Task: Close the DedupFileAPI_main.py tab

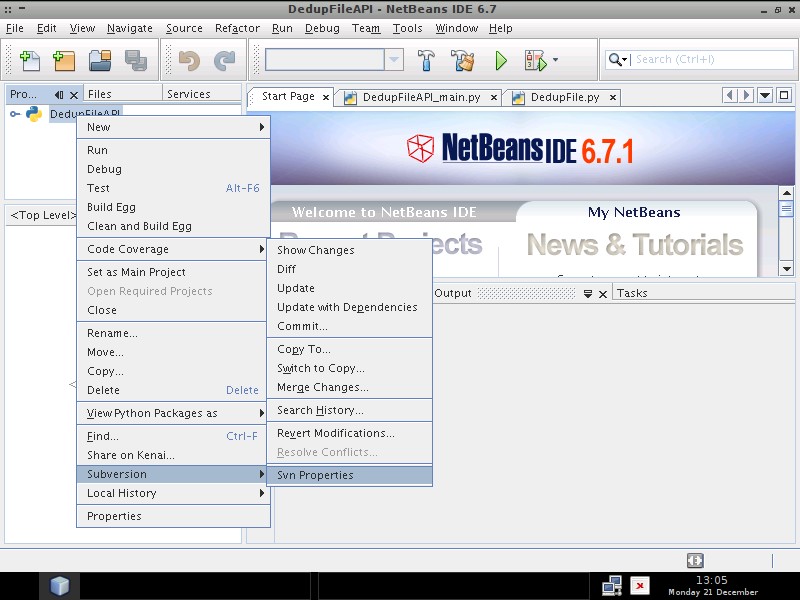Action: click(494, 97)
